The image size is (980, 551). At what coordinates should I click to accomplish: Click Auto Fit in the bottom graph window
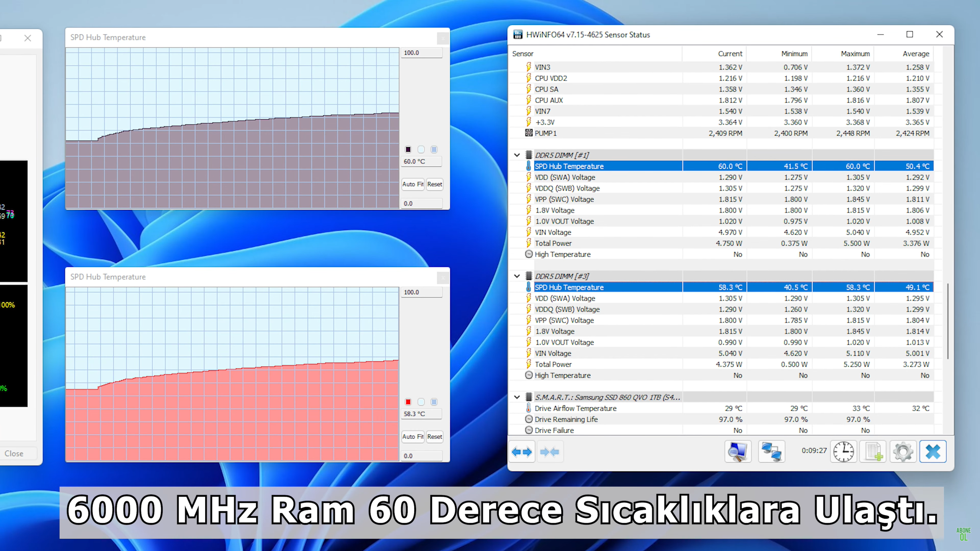click(413, 437)
